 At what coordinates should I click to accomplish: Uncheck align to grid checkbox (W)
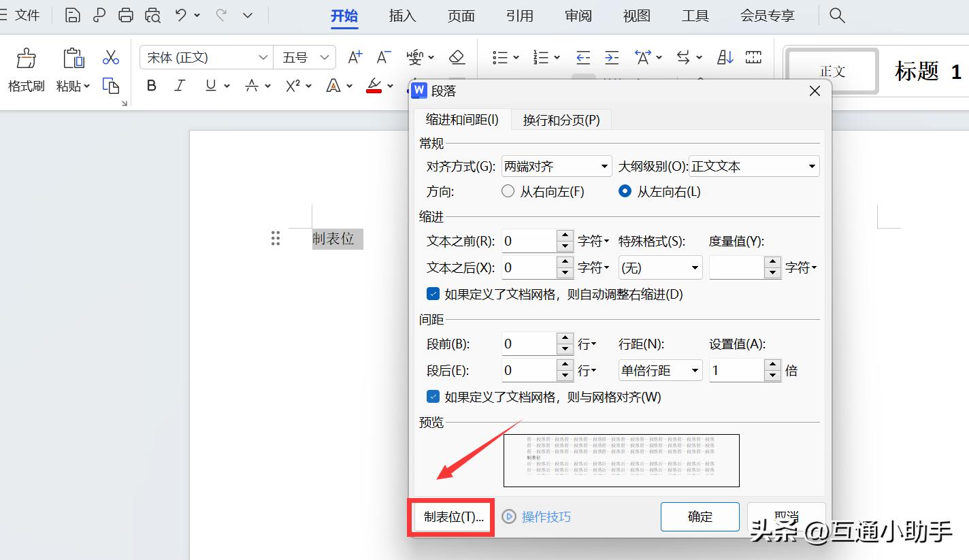click(x=433, y=397)
